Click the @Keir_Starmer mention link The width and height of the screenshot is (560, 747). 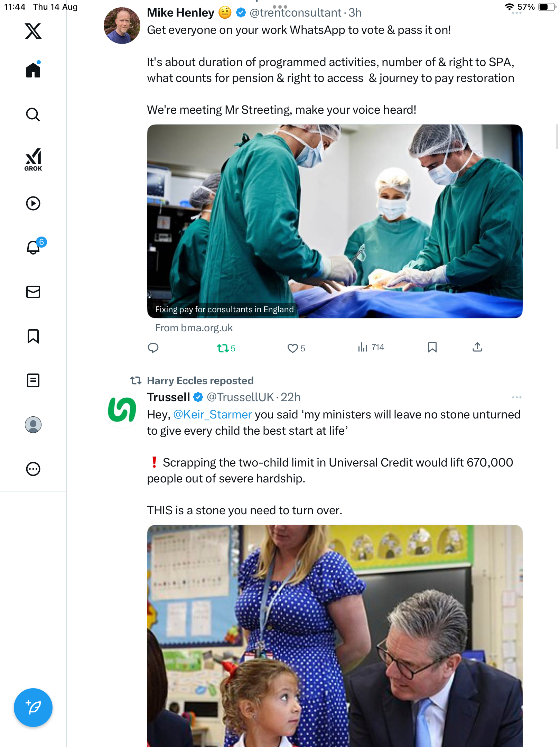point(212,414)
